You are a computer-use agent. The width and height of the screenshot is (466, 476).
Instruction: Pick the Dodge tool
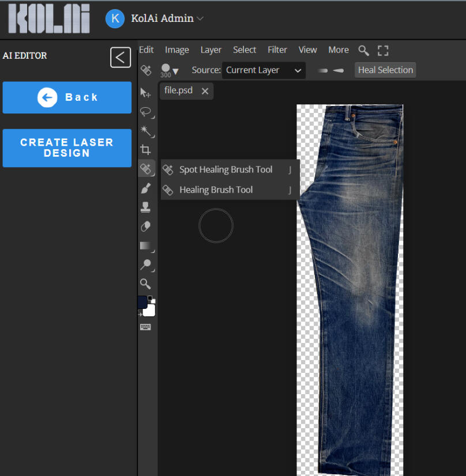146,265
